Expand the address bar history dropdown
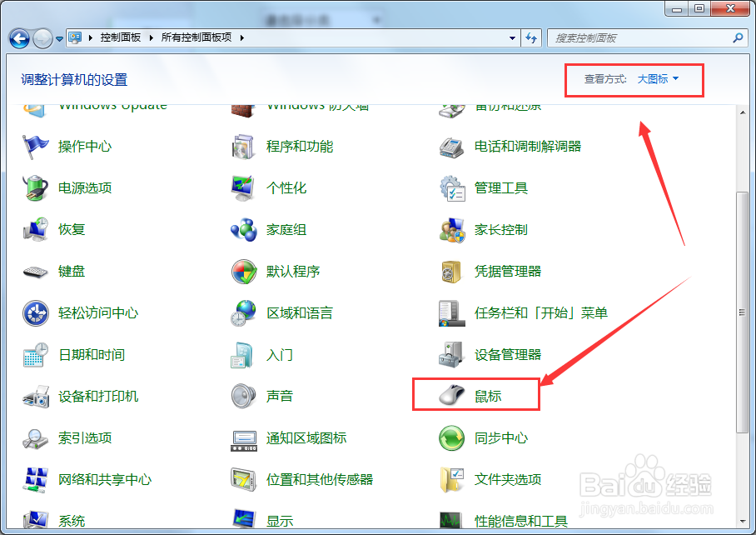 514,37
